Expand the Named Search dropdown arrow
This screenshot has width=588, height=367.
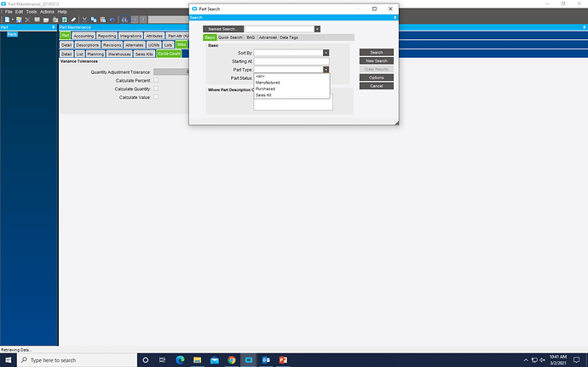317,29
